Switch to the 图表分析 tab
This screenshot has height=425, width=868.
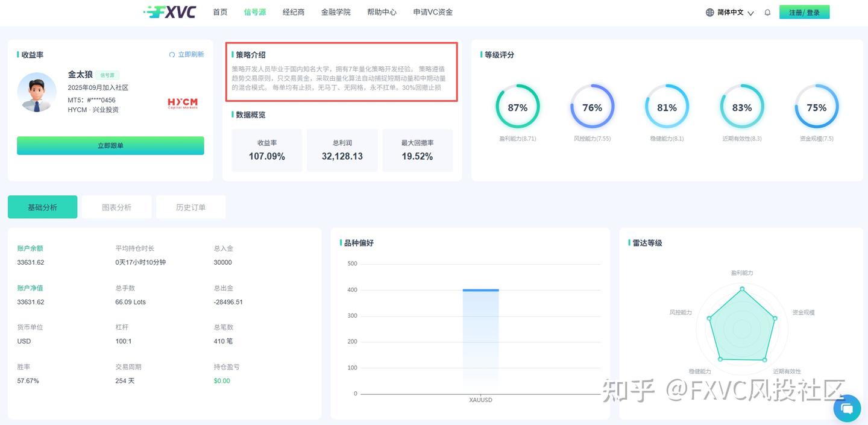tap(116, 207)
